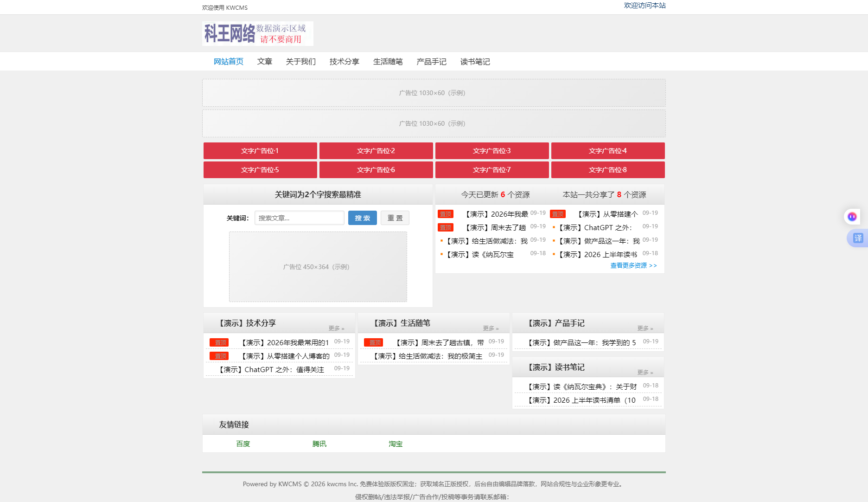Open 技术分享 in navigation bar
Viewport: 868px width, 502px height.
point(345,62)
